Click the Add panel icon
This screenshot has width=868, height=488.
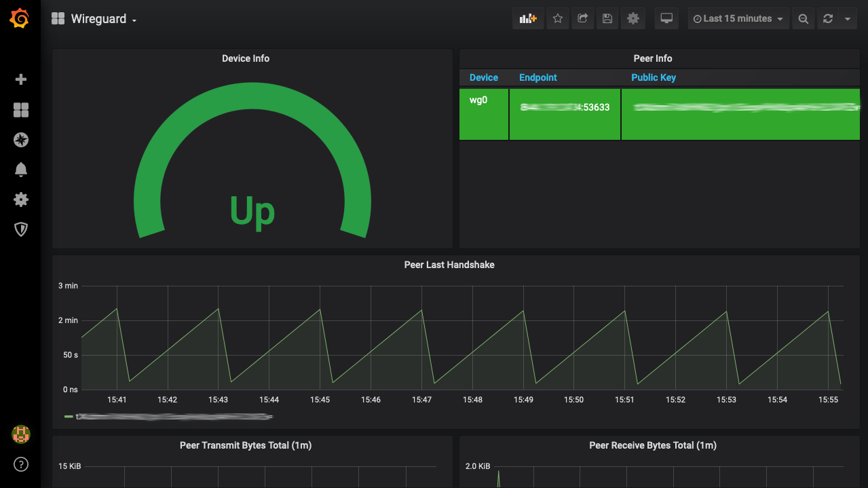click(528, 19)
